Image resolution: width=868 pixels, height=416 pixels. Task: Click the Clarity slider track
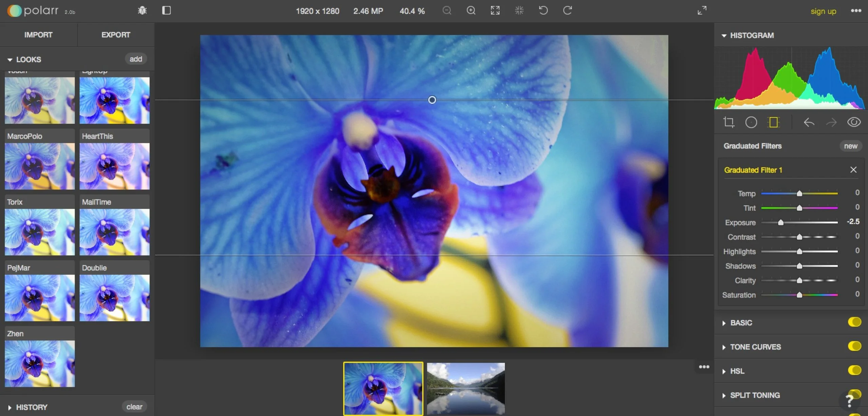(799, 280)
